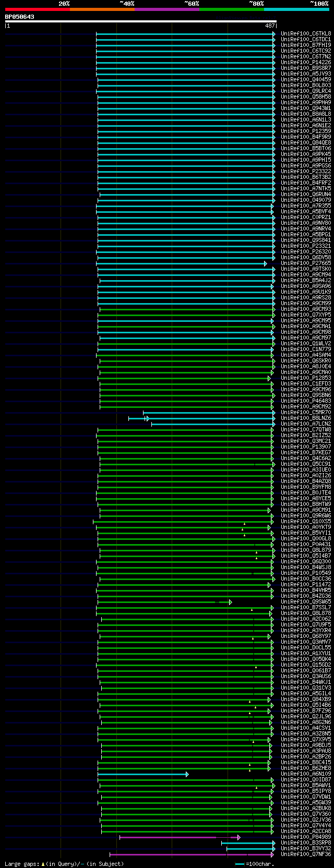Select the UniRef100_B7FZ96 label

(x=306, y=710)
